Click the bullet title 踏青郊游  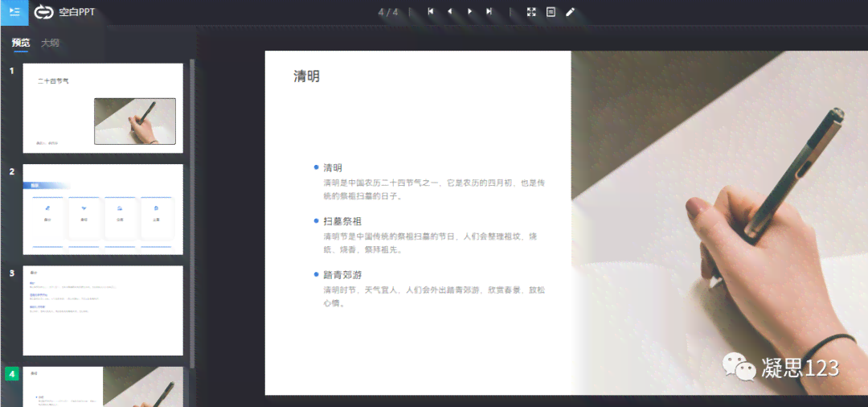click(x=342, y=275)
